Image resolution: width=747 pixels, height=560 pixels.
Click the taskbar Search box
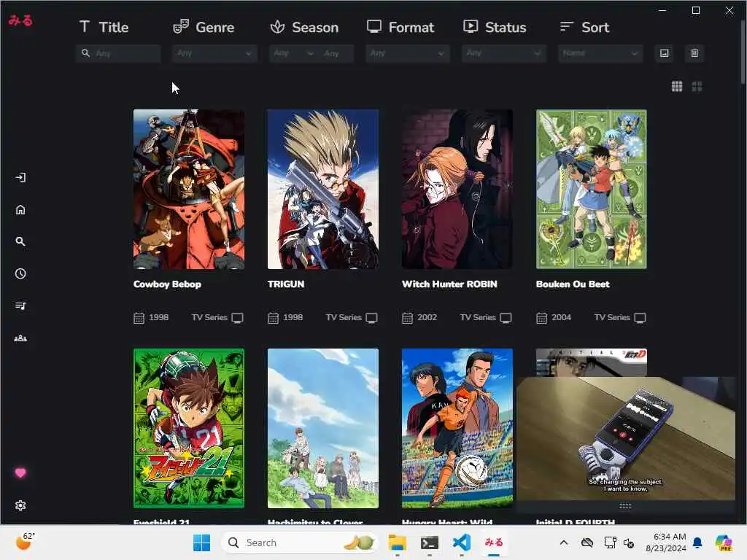299,542
